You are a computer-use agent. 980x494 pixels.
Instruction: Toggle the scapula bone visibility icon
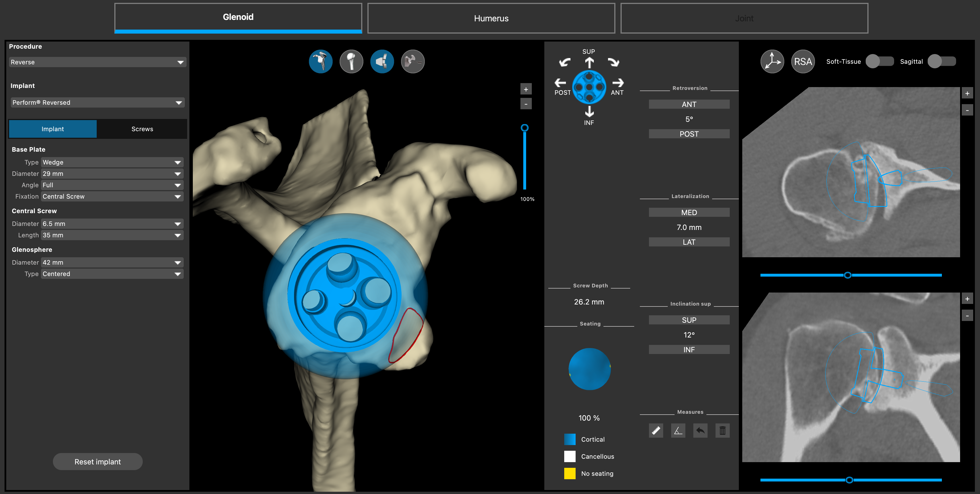coord(320,61)
